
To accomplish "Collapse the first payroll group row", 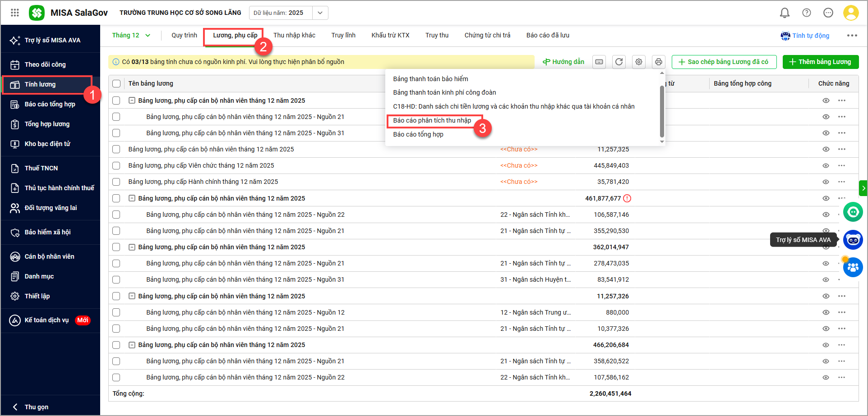I will tap(132, 101).
